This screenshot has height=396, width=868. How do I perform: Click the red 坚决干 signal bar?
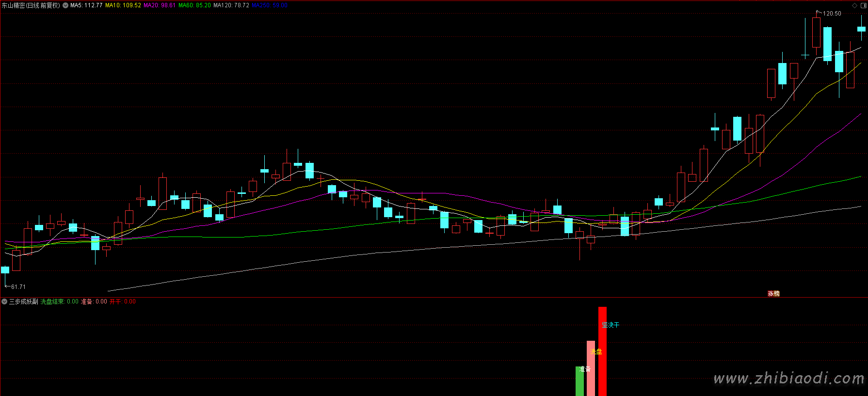pyautogui.click(x=602, y=351)
